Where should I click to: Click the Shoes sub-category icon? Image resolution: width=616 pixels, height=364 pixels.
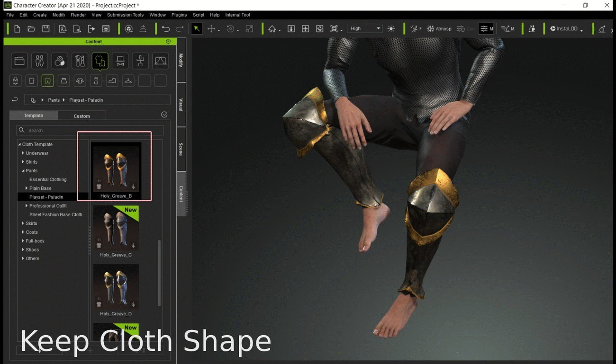click(x=112, y=81)
